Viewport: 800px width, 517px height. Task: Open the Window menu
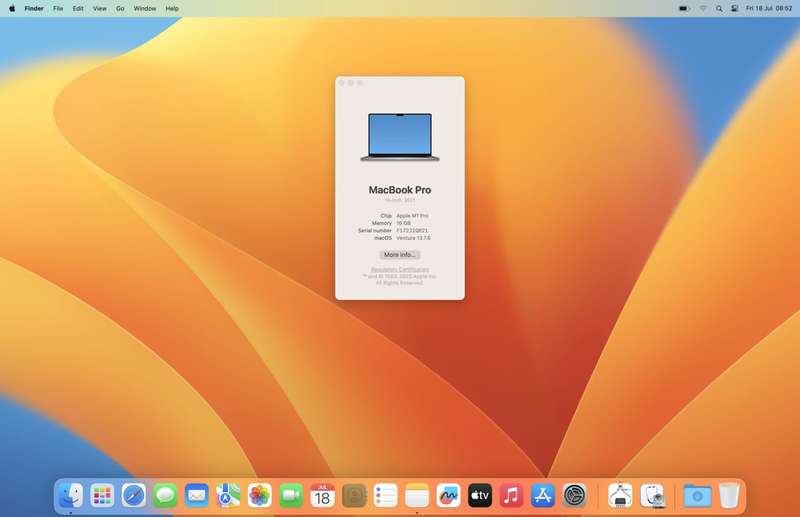pyautogui.click(x=145, y=9)
